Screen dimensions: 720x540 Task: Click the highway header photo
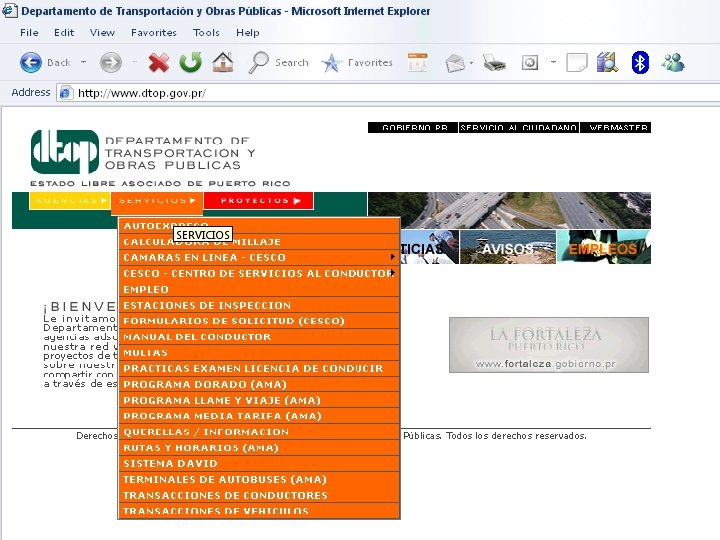(x=509, y=210)
